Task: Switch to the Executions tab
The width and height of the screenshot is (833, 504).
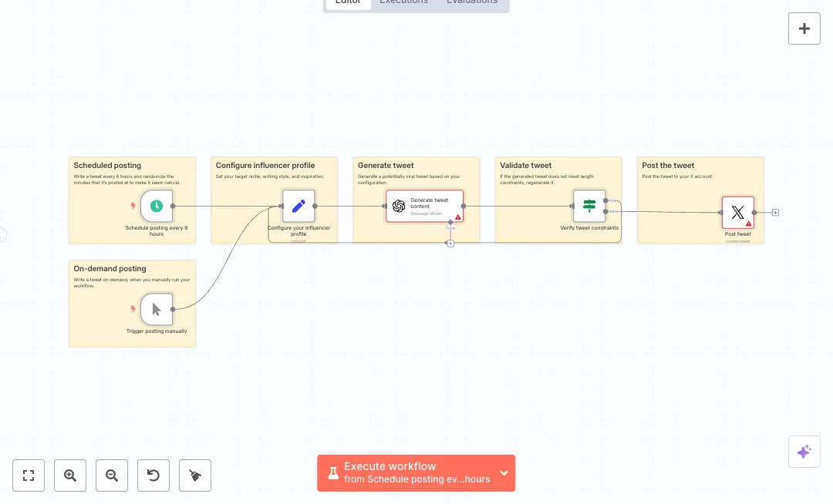Action: 403,2
